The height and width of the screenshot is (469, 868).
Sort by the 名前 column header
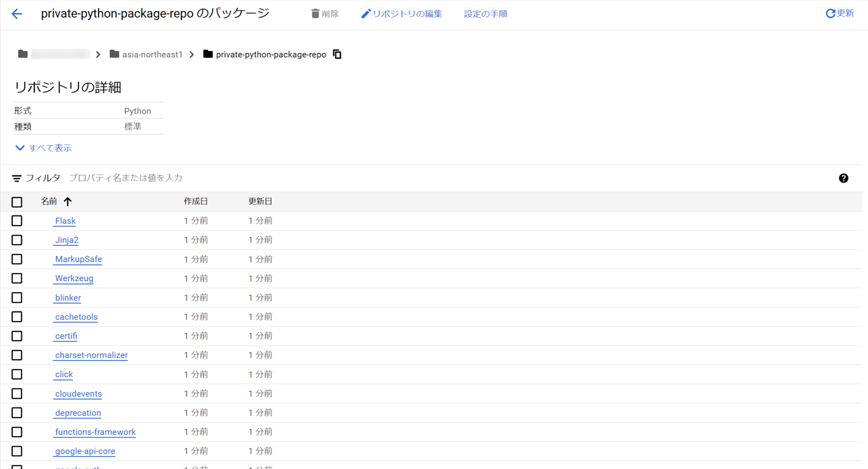tap(49, 201)
